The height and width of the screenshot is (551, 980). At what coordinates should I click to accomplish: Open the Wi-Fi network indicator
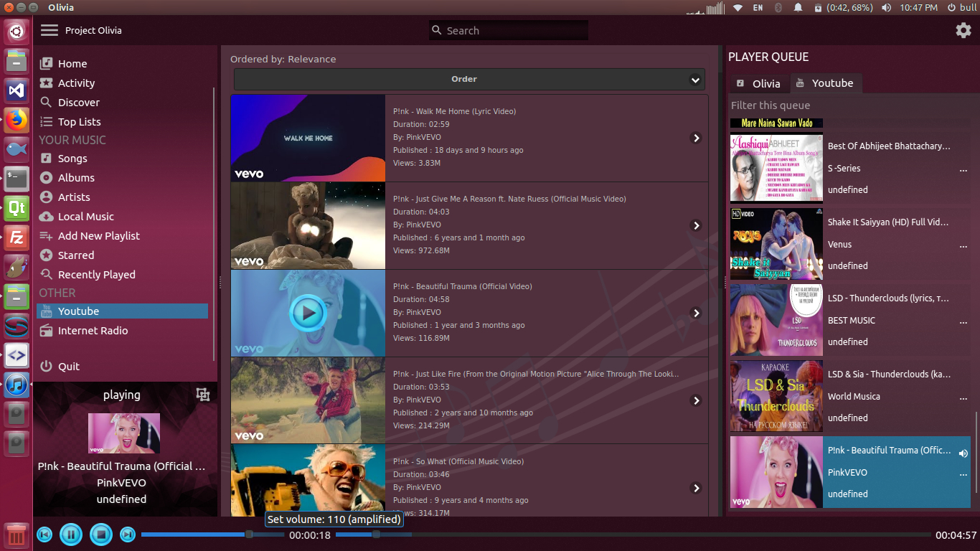click(738, 7)
